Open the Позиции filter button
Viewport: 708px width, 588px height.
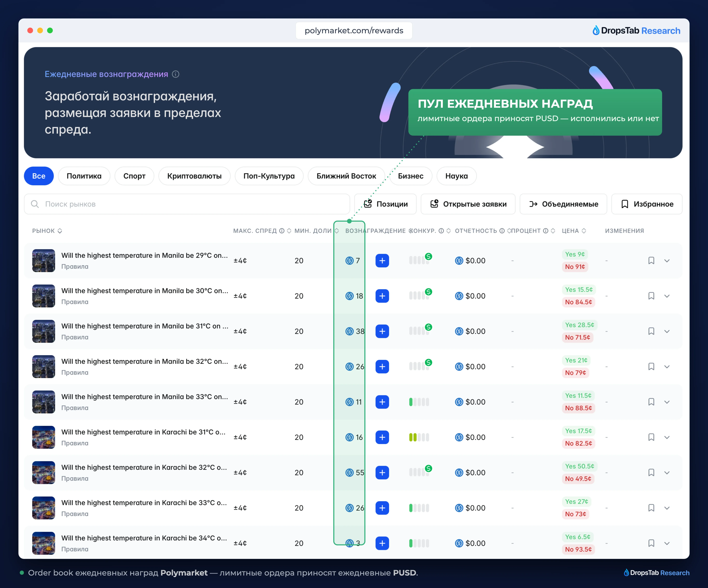click(x=385, y=204)
